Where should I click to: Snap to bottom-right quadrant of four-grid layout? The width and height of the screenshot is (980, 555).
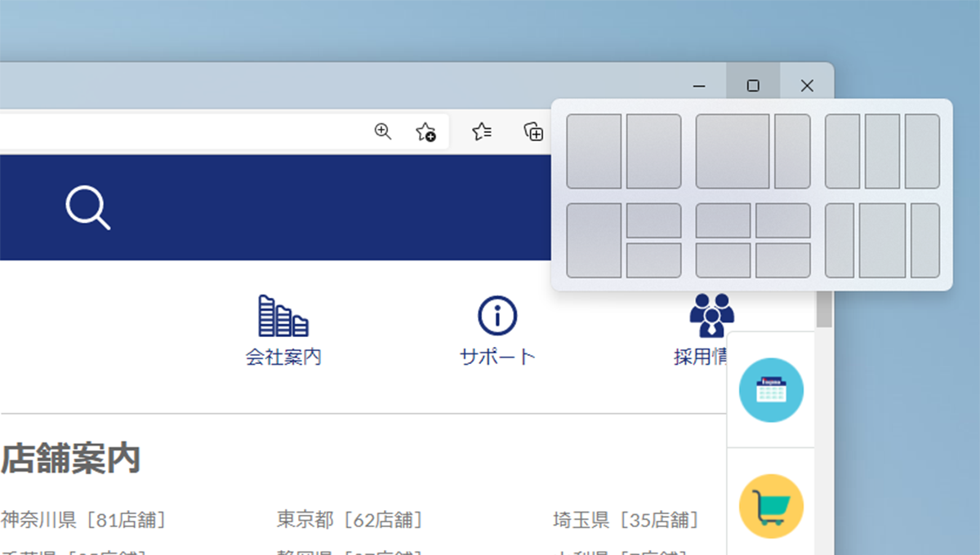click(x=783, y=260)
